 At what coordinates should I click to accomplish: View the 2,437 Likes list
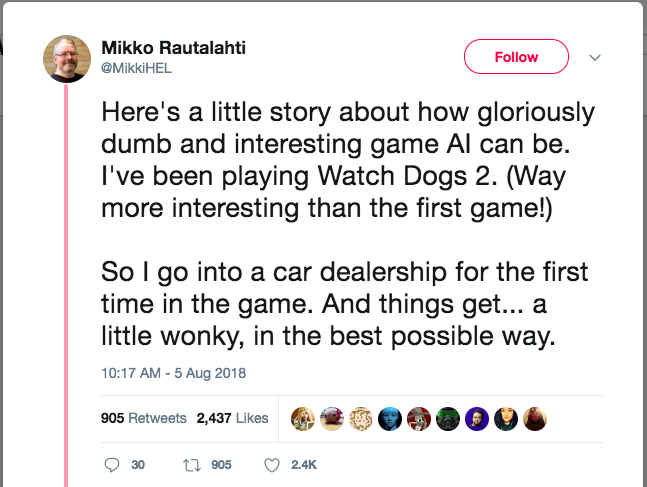pos(232,418)
